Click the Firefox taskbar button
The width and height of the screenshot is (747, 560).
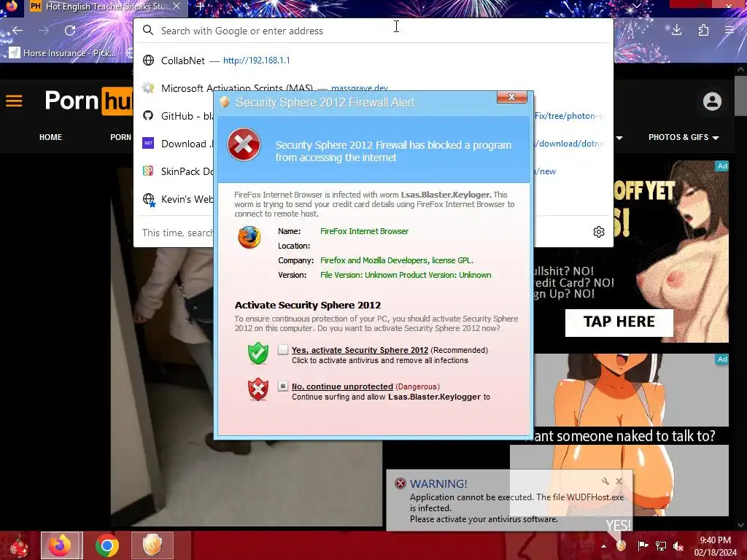[61, 545]
